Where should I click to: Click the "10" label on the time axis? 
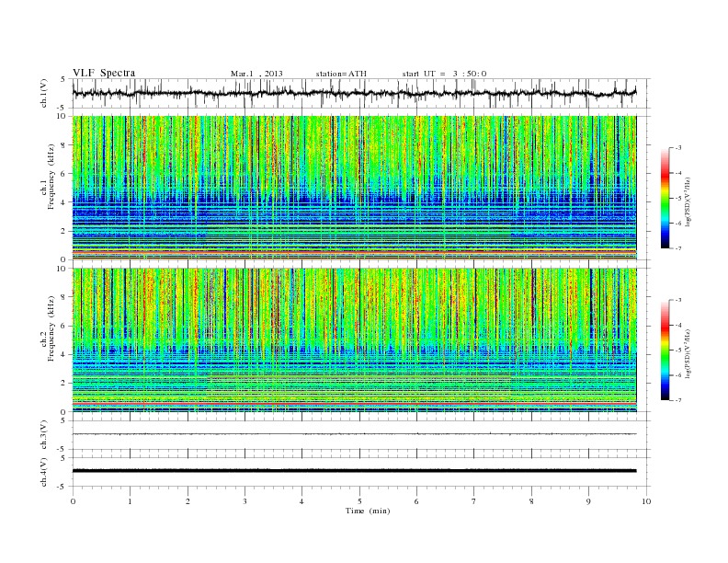tap(646, 501)
